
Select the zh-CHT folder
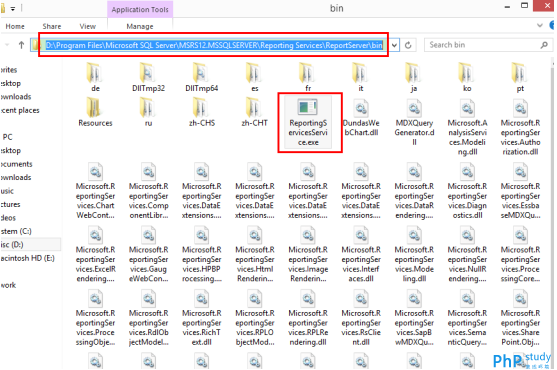click(255, 112)
